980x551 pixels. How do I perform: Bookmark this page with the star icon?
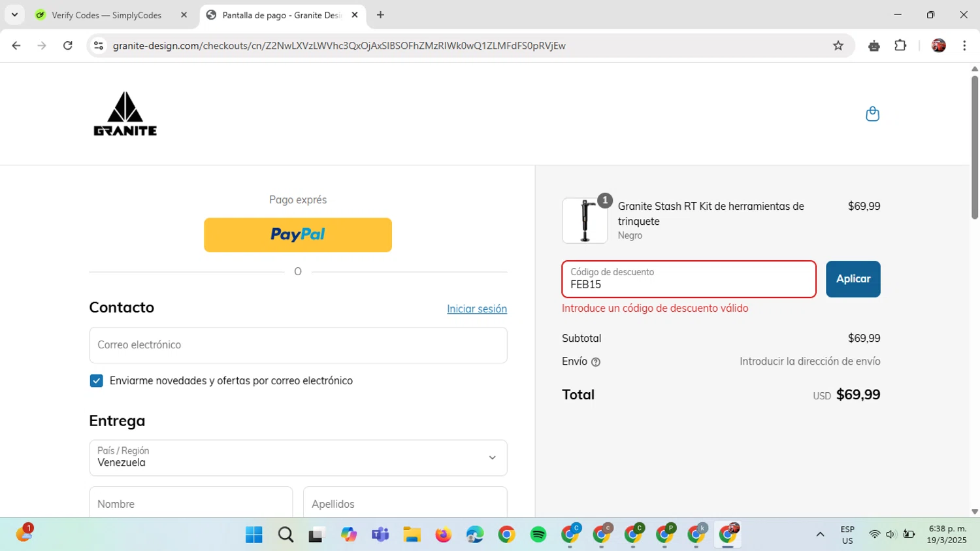point(838,46)
